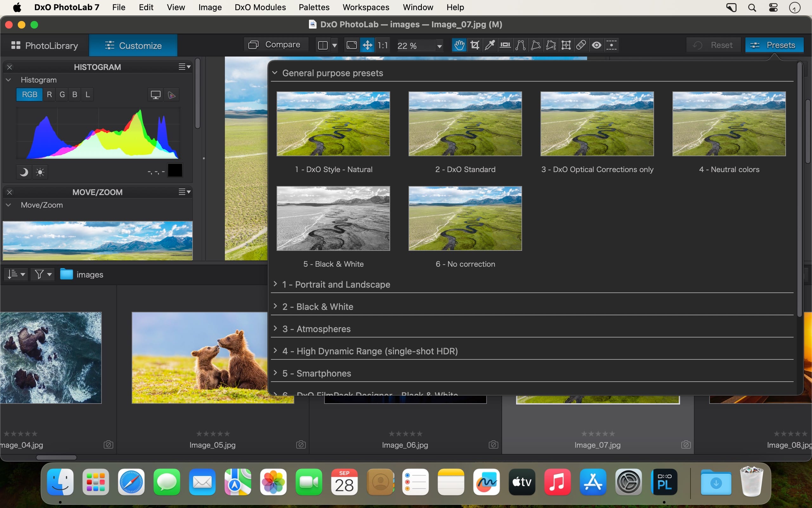
Task: Apply 1 - DxO Style - Natural preset
Action: (333, 124)
